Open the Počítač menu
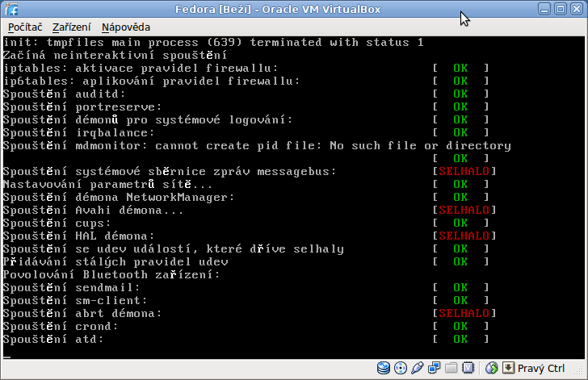588x380 pixels. pos(25,27)
